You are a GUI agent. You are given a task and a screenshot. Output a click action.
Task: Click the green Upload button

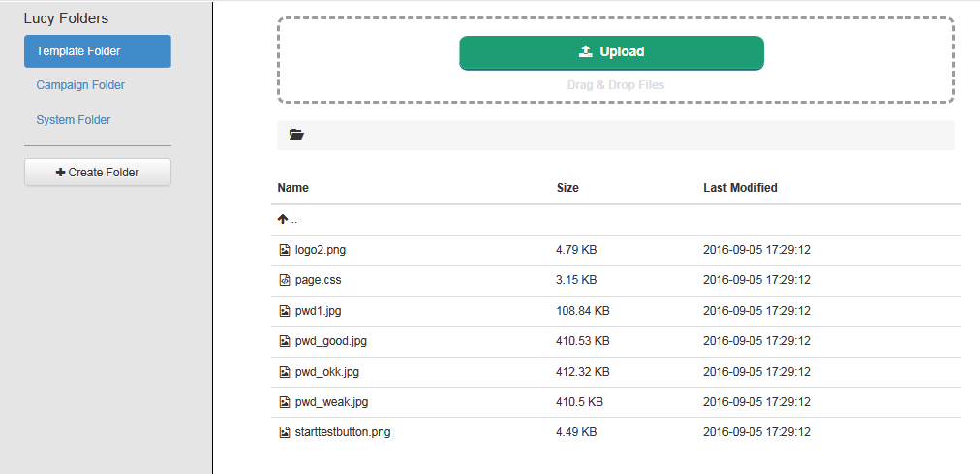(x=611, y=52)
